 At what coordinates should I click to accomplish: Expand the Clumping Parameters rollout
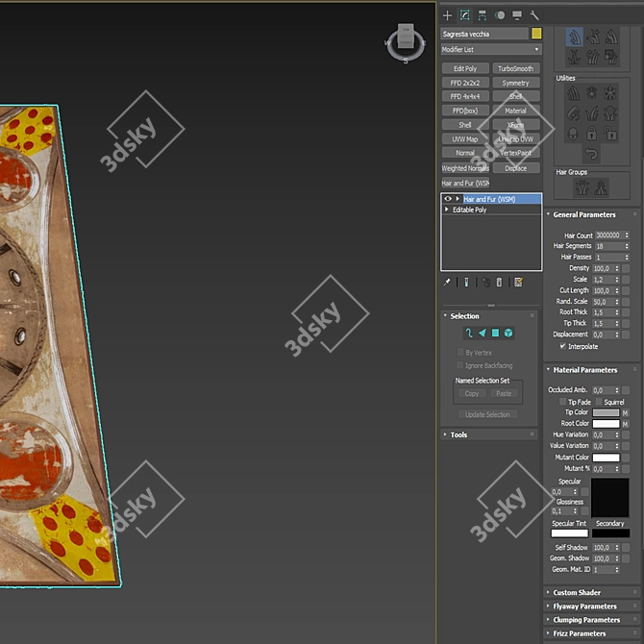click(x=591, y=620)
